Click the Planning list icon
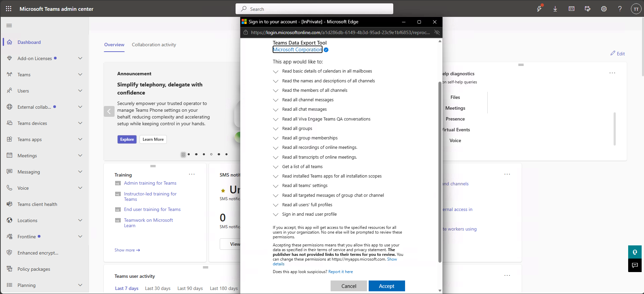Viewport: 644px width, 294px height. point(9,285)
